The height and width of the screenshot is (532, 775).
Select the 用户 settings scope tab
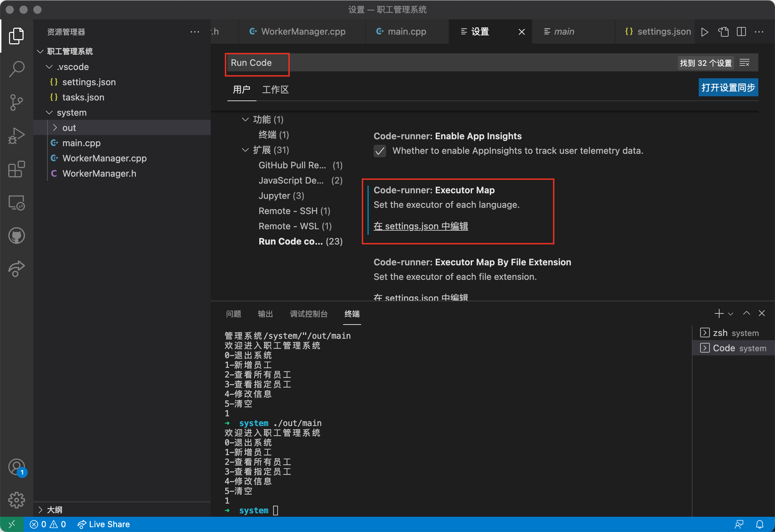pyautogui.click(x=242, y=90)
